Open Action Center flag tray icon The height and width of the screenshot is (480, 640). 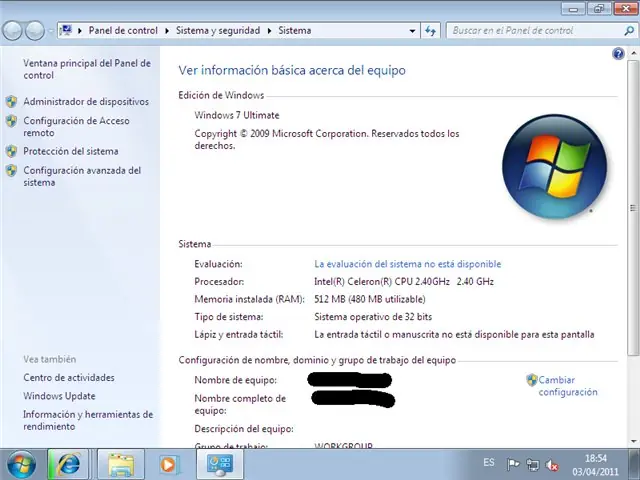[x=513, y=464]
